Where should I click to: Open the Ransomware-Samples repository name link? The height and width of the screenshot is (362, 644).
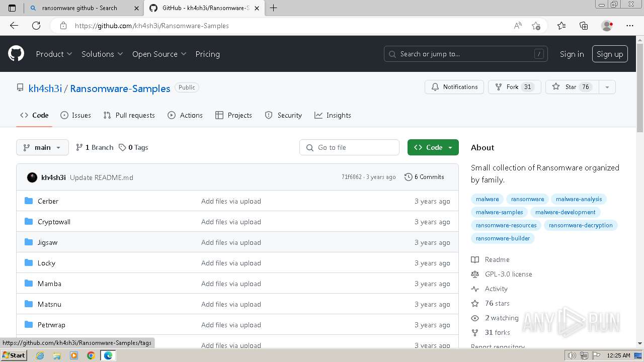point(120,88)
